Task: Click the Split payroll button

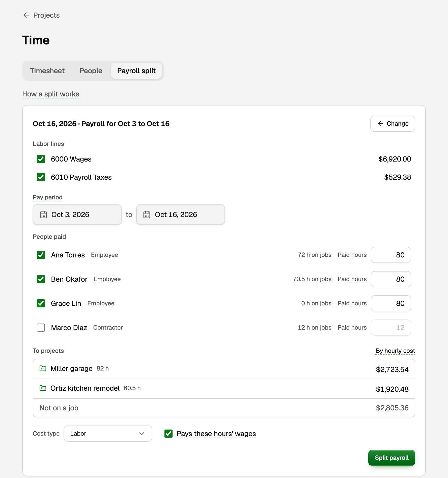Action: 392,458
